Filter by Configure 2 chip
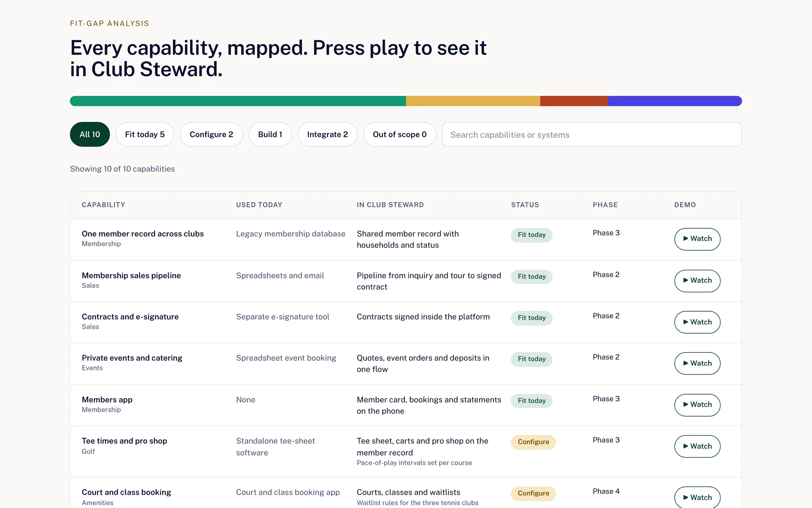 tap(211, 134)
